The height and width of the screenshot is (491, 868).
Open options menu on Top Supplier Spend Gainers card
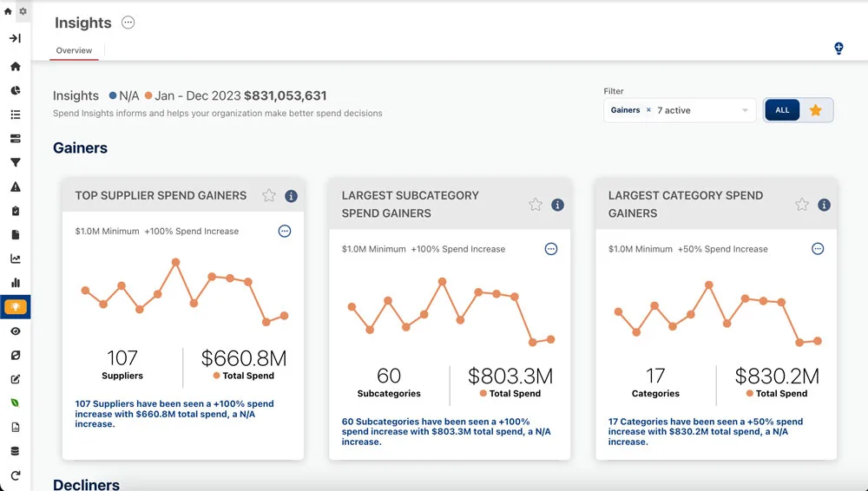coord(285,232)
